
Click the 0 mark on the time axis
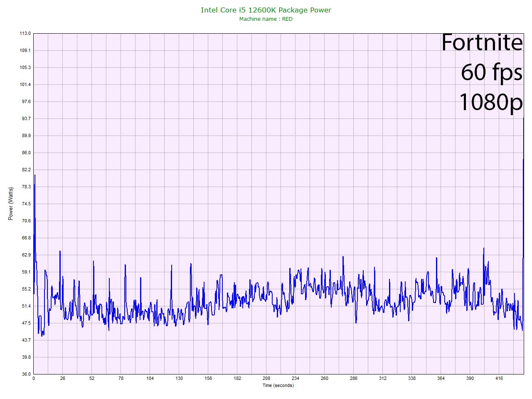(34, 379)
